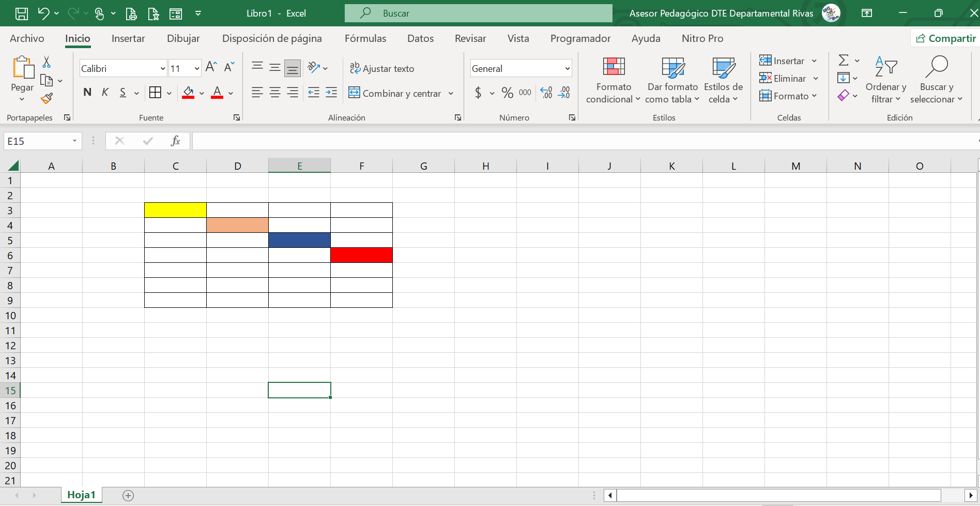
Task: Apply the red fill color swatch button
Action: 188,93
